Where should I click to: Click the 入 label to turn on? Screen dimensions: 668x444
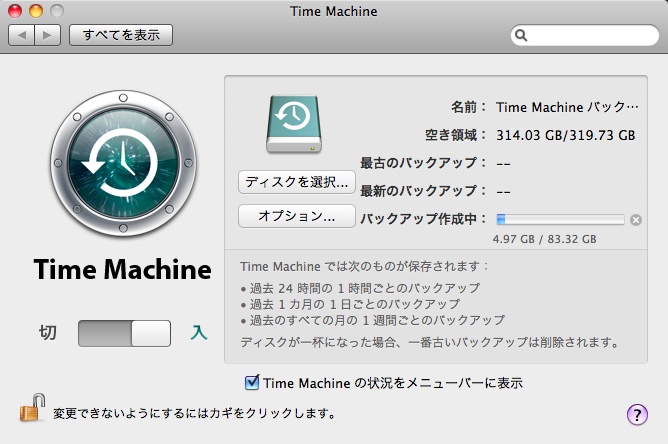[x=199, y=333]
